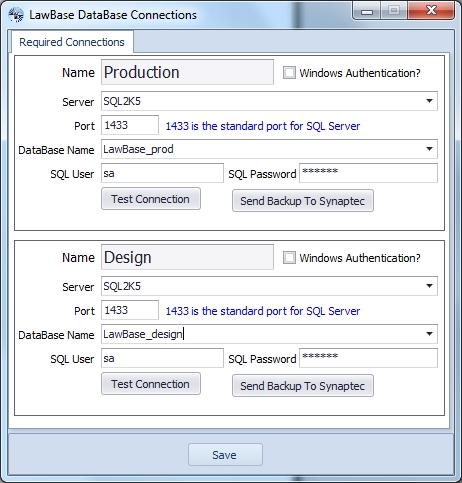Click the Production SQL User field
Screen dimensions: 462x483
pos(162,173)
